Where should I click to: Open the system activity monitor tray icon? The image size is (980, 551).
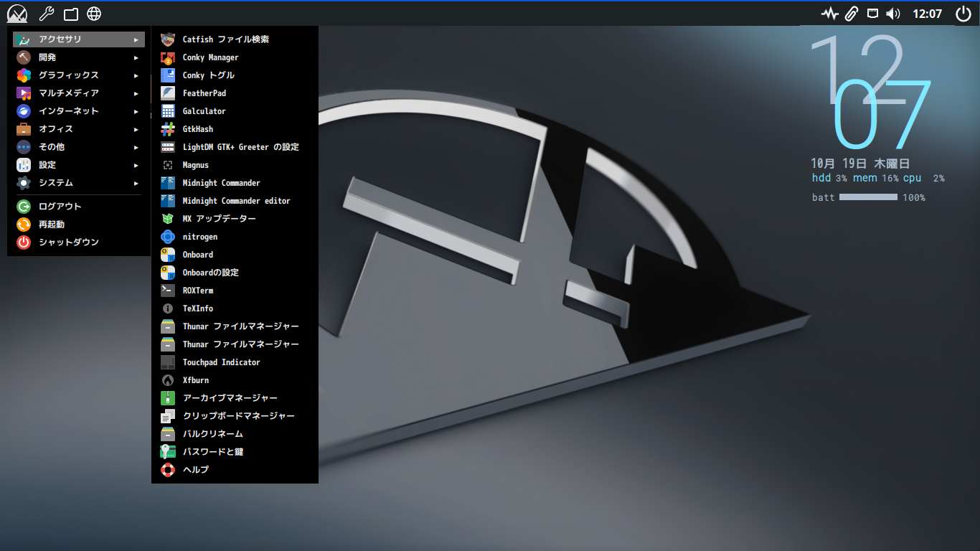830,14
